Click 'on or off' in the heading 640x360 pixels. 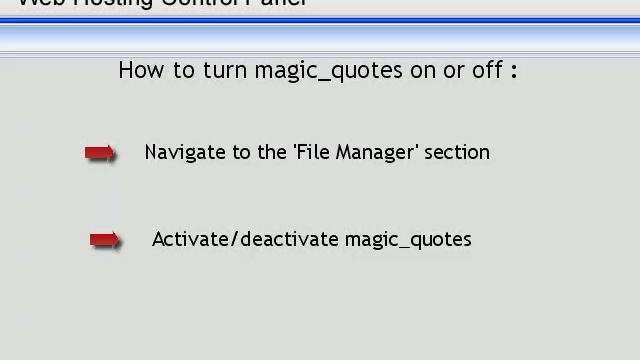[456, 70]
